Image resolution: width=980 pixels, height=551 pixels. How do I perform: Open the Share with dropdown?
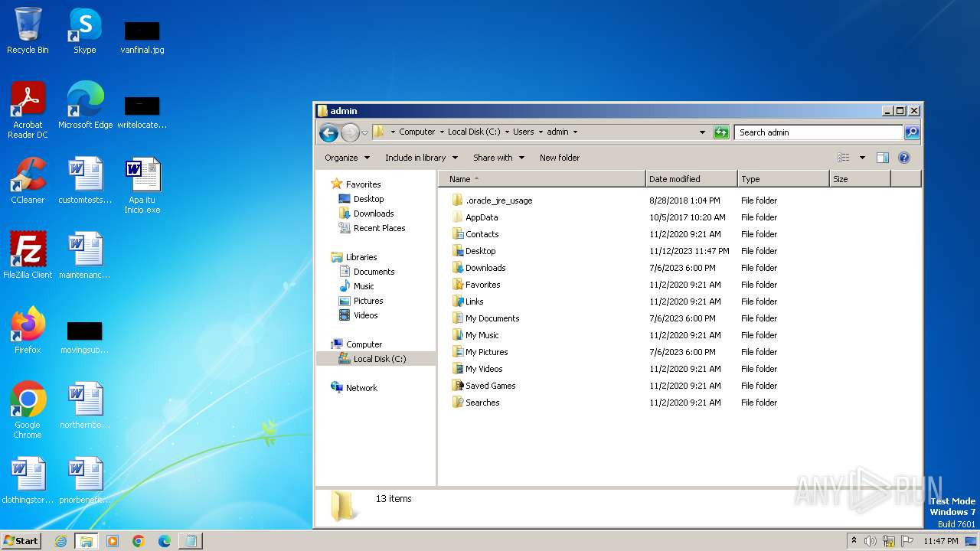pos(498,158)
